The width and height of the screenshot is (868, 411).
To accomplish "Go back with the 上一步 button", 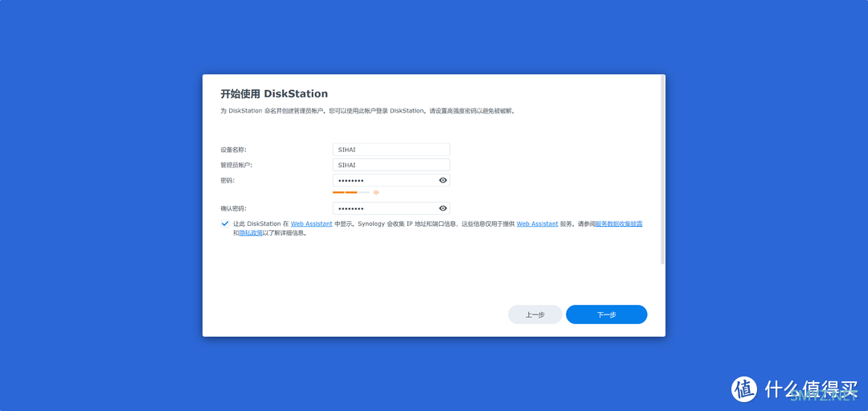I will click(x=534, y=314).
